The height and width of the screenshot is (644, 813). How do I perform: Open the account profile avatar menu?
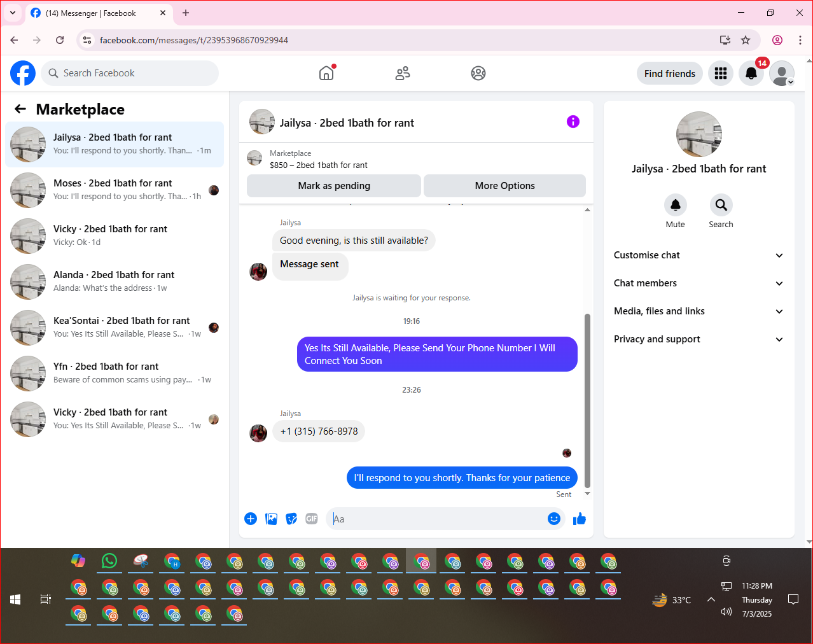782,73
